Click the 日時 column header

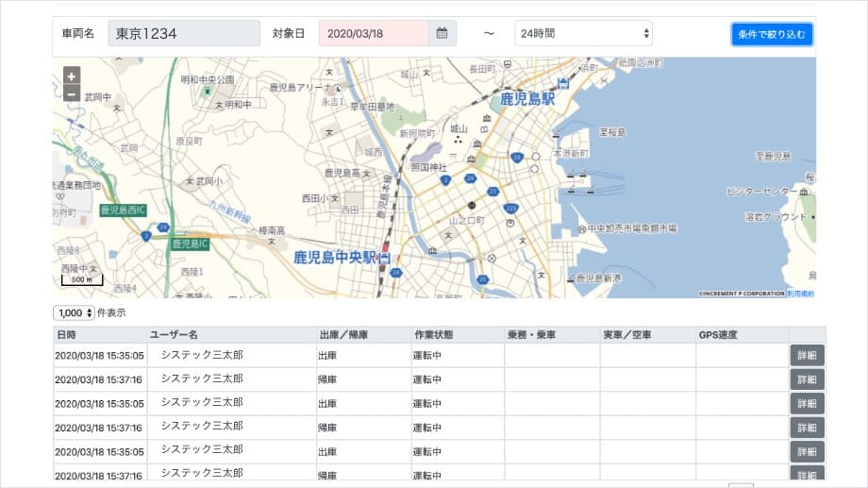(67, 335)
